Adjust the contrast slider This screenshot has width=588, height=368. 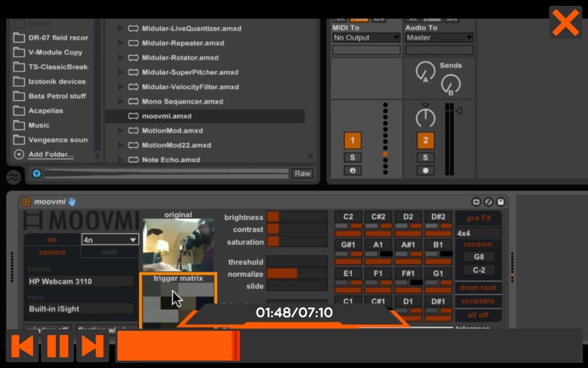tap(297, 229)
